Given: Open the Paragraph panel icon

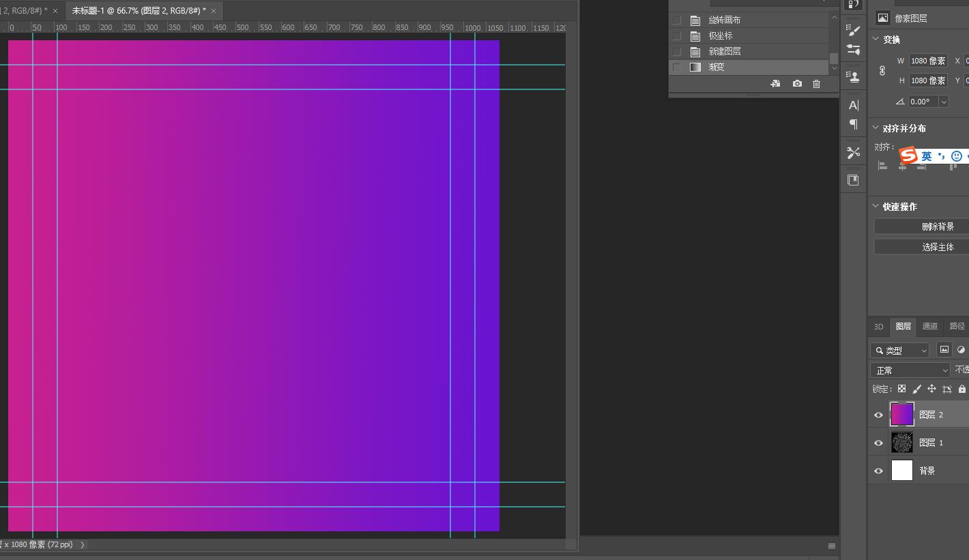Looking at the screenshot, I should 853,124.
